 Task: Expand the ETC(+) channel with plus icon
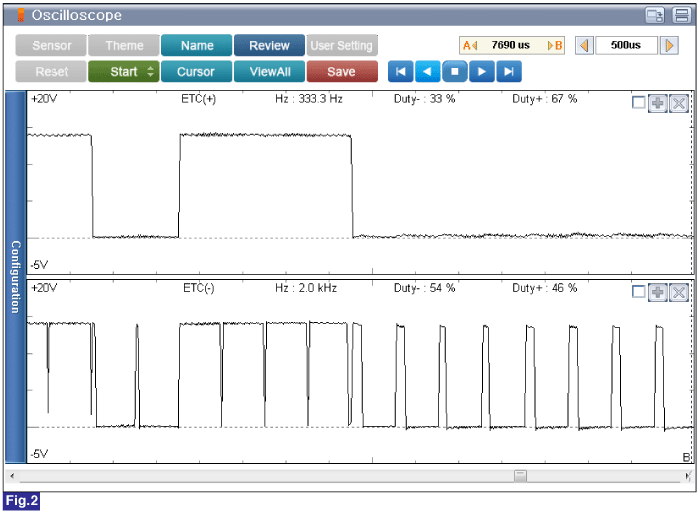tap(658, 103)
